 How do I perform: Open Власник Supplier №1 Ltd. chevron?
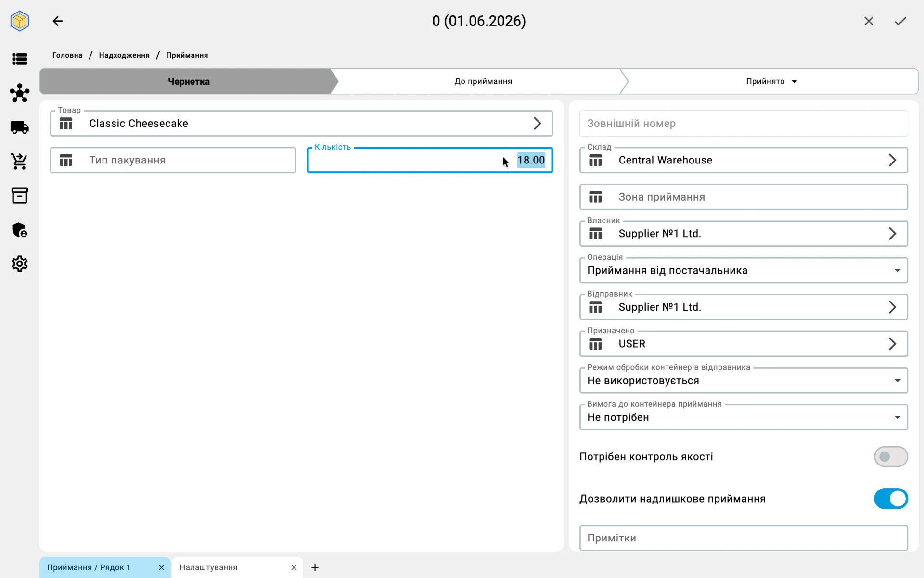coord(892,234)
